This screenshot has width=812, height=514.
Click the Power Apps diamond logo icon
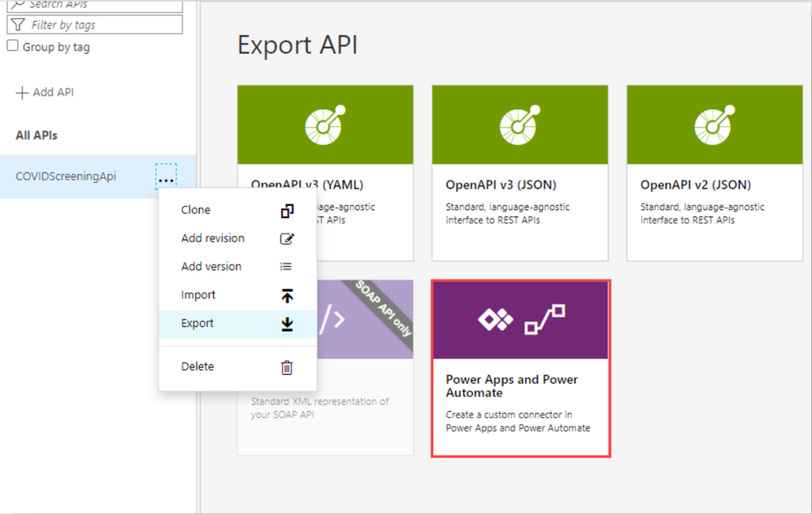click(x=496, y=319)
